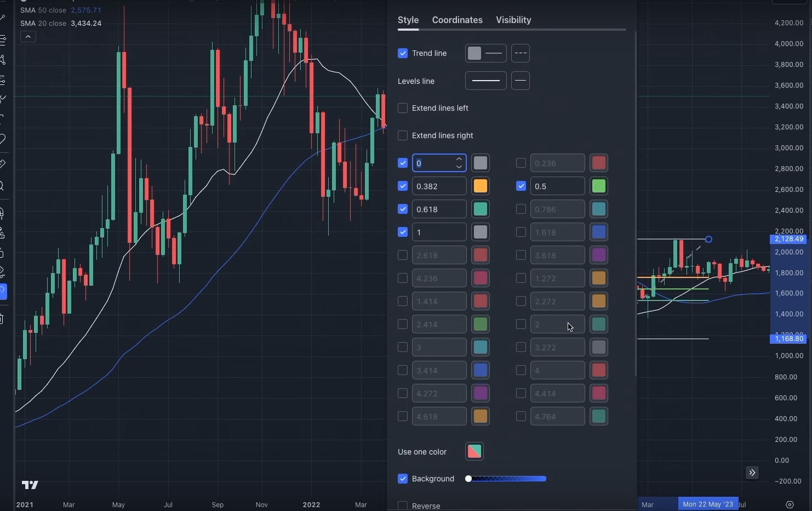
Task: Click the up stepper arrow on the 0 level
Action: pos(459,159)
